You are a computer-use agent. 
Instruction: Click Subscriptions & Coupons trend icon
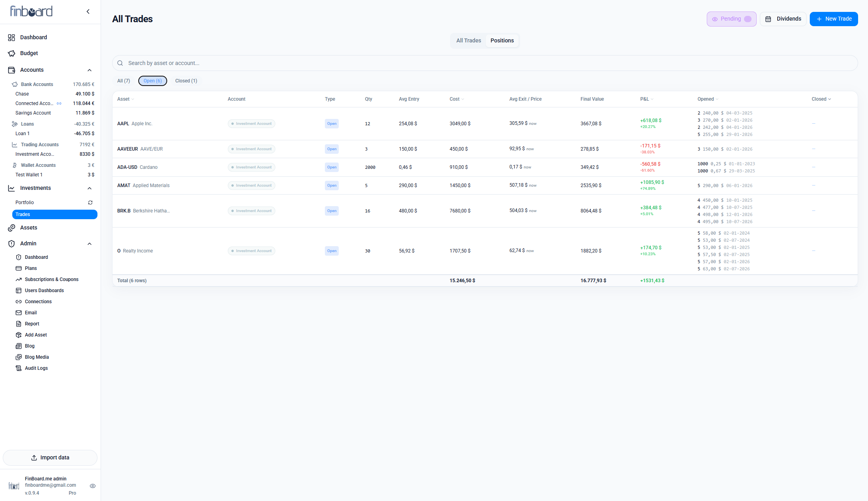[x=19, y=279]
